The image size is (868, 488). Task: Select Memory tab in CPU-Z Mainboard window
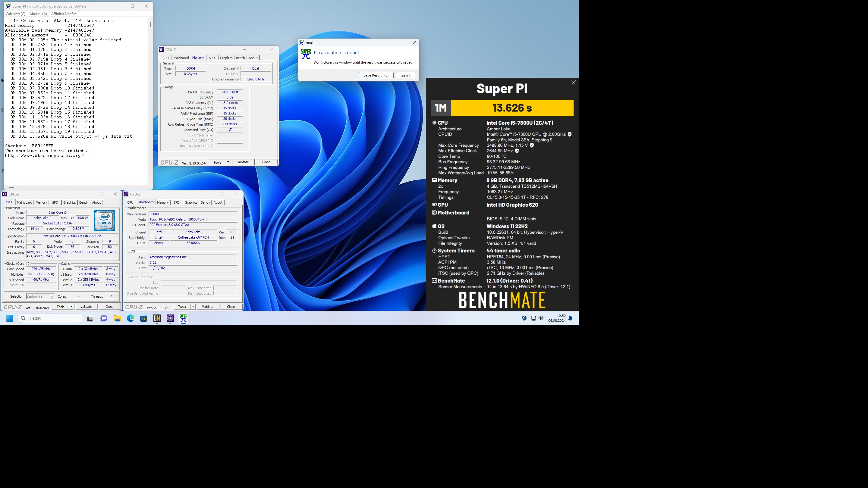click(163, 202)
